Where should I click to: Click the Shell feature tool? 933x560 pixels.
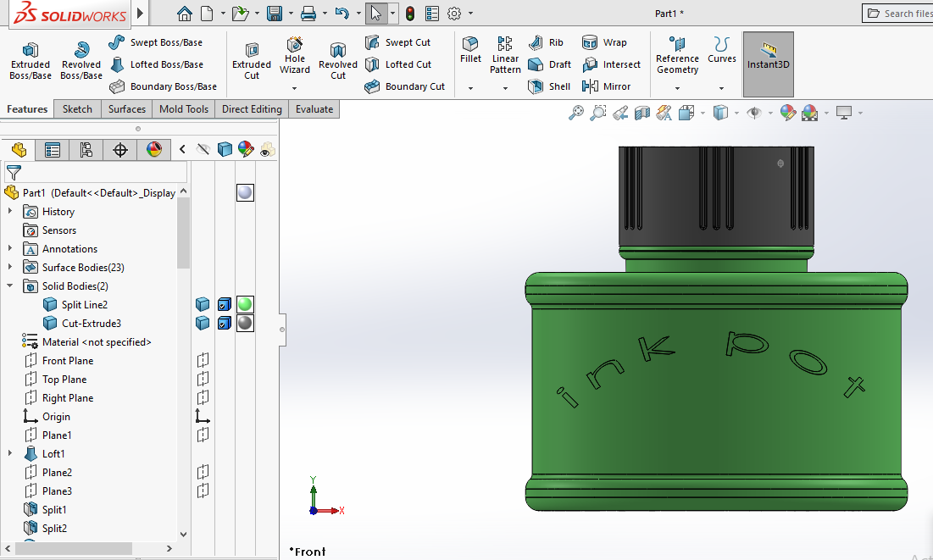pos(549,86)
